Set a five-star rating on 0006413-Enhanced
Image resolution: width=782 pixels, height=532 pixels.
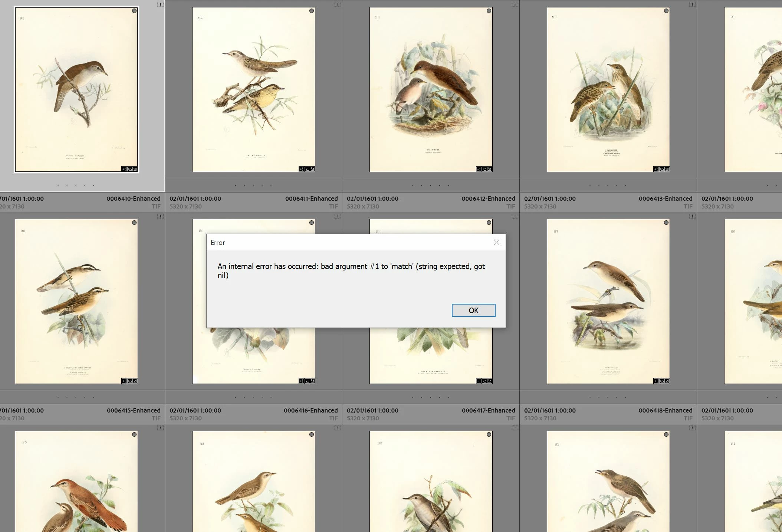[625, 185]
